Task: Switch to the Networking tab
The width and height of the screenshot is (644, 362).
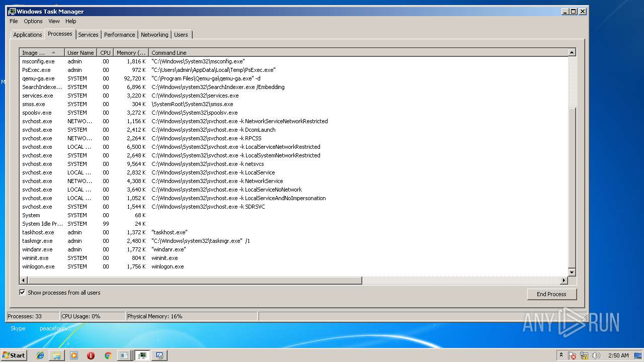Action: [154, 35]
